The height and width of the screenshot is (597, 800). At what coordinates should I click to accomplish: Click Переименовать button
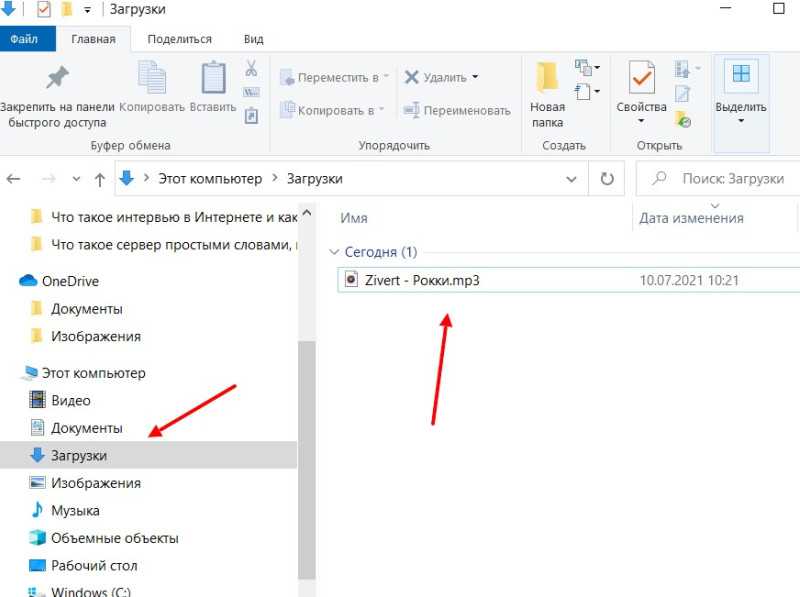tap(457, 110)
